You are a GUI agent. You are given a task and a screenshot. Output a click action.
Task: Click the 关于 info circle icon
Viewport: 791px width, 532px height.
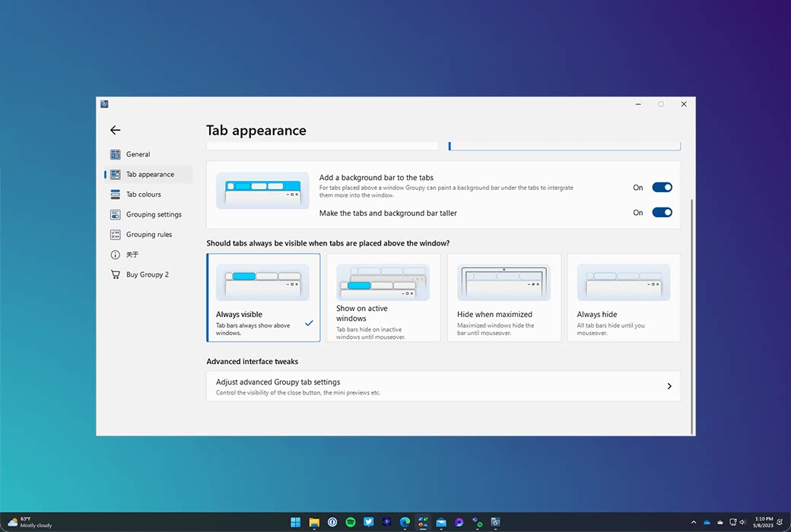coord(116,255)
